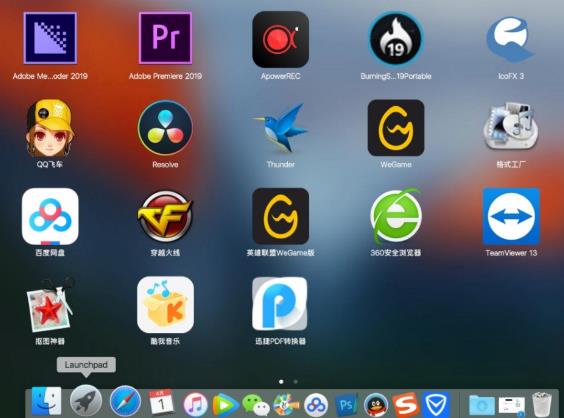Screen dimensions: 564x418
Task: Switch to the second Launchpad page dot
Action: click(x=295, y=382)
